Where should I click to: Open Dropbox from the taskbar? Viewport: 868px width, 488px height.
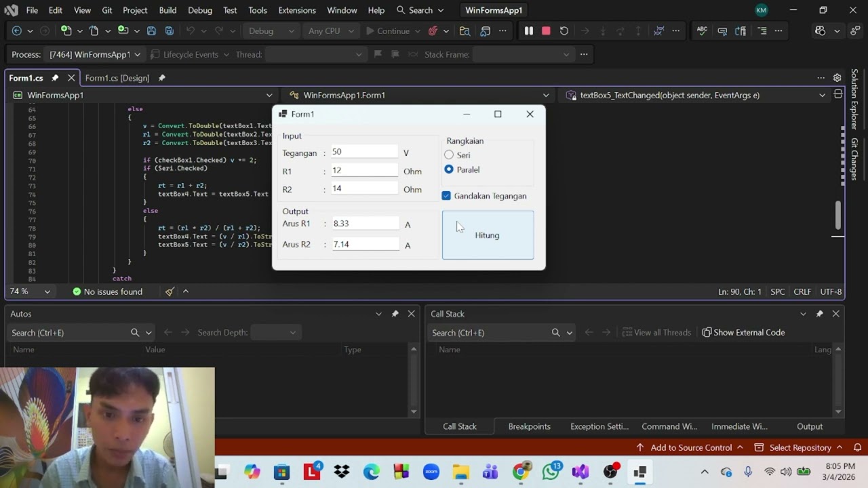(x=342, y=472)
